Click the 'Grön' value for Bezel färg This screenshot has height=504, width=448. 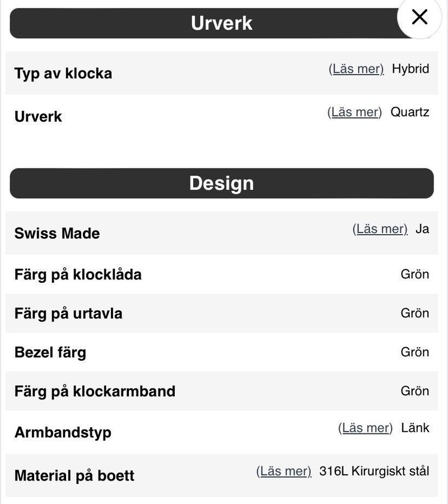tap(415, 352)
